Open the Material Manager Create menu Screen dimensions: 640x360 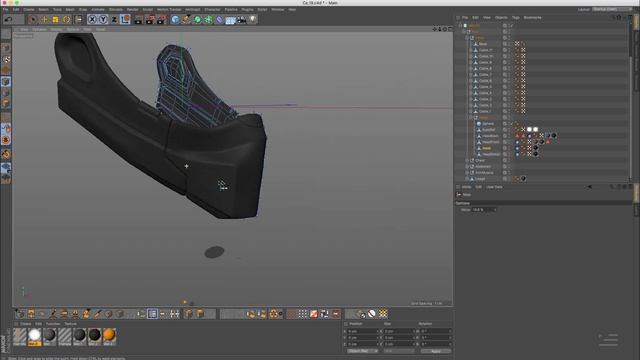(26, 324)
